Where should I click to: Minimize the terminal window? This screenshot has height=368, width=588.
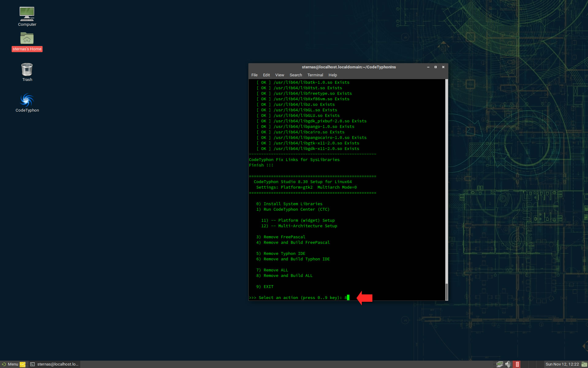428,67
